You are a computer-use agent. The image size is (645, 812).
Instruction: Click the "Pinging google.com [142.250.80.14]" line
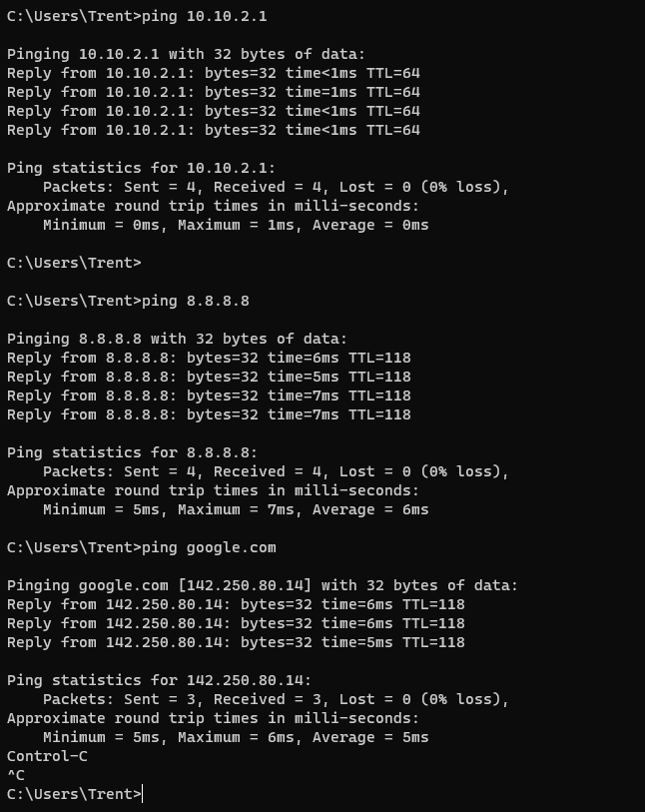tap(263, 585)
